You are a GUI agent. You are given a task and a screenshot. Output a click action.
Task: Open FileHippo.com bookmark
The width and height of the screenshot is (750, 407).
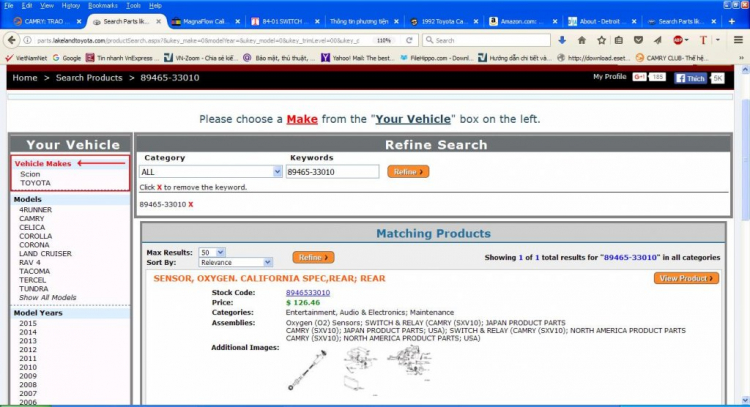(x=436, y=58)
